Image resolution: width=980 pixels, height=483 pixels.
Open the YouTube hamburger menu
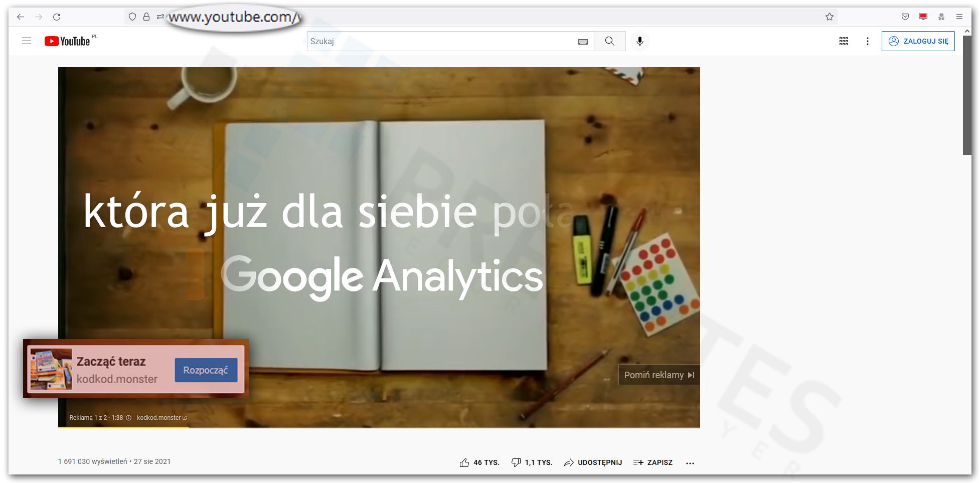pyautogui.click(x=27, y=41)
